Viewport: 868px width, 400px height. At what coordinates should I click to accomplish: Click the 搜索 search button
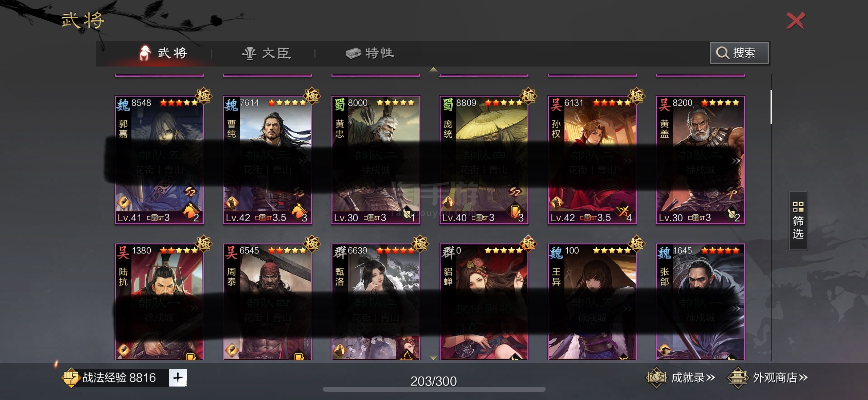tap(739, 53)
